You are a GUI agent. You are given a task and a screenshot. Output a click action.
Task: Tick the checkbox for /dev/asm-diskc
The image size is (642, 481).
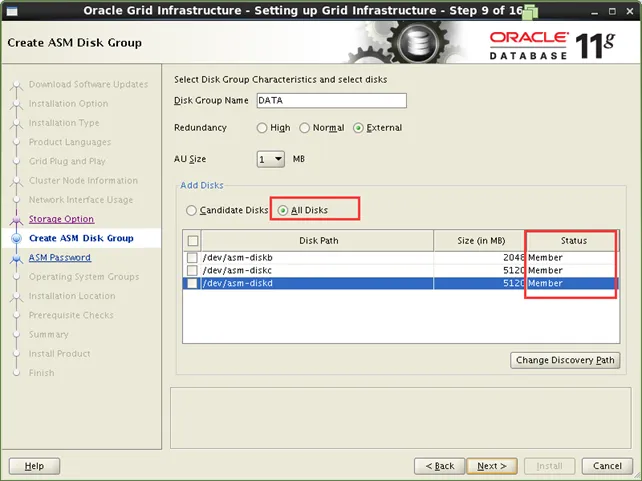pos(192,271)
